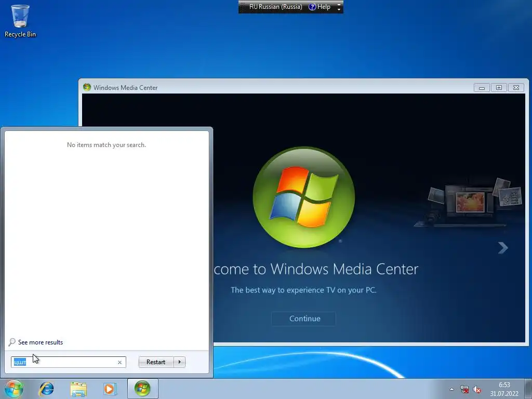Click See more results link
The width and height of the screenshot is (532, 399).
point(41,342)
